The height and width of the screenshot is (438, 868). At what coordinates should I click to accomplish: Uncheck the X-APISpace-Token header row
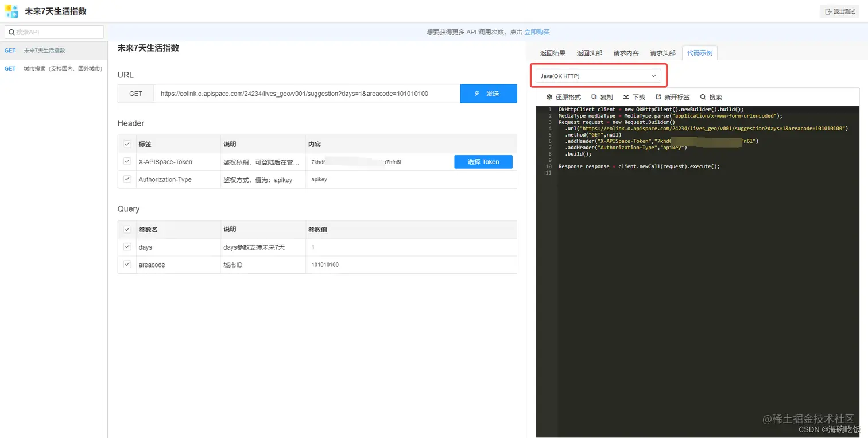126,161
